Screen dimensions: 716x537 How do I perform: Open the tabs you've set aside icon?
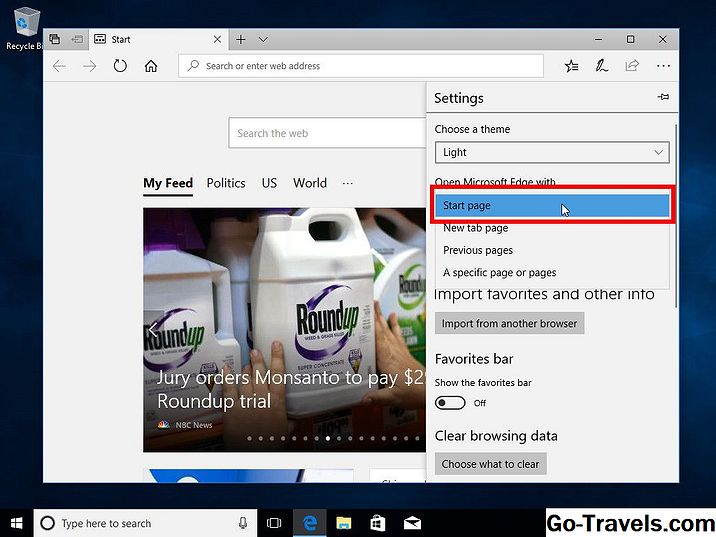[55, 39]
